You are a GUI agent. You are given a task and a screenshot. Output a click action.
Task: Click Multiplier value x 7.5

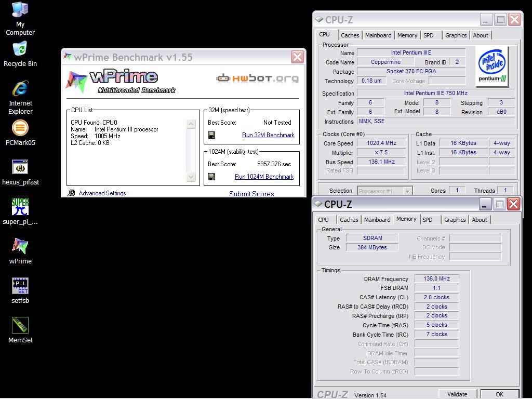381,153
